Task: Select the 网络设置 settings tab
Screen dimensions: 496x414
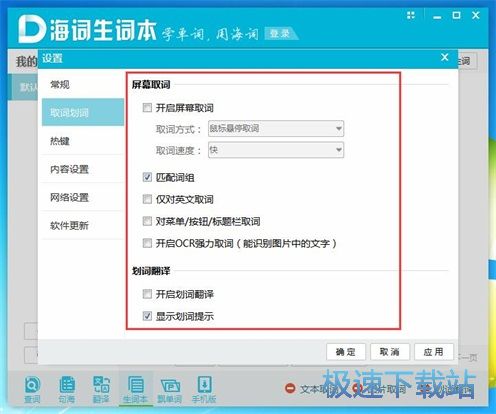Action: pos(83,197)
